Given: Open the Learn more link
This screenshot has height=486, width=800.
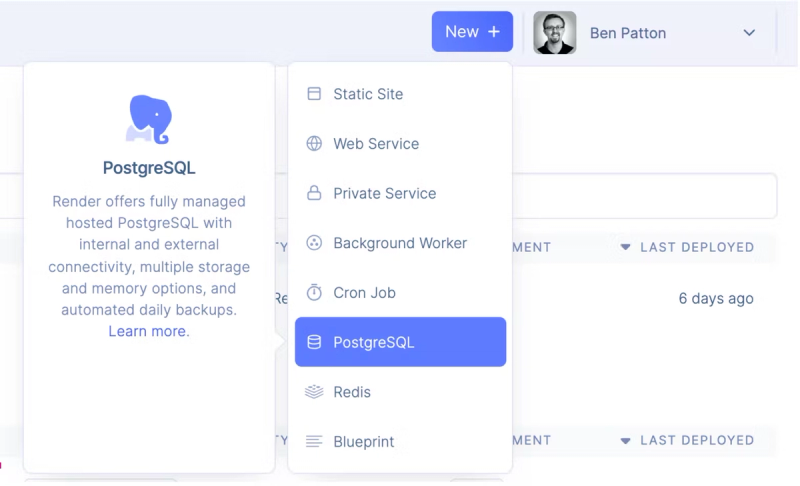Looking at the screenshot, I should coord(148,331).
